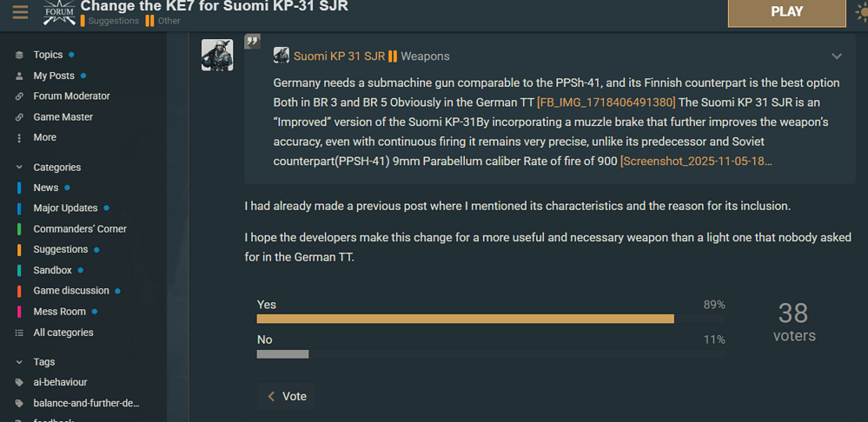Collapse the Categories sidebar section
The width and height of the screenshot is (868, 422).
coord(19,167)
